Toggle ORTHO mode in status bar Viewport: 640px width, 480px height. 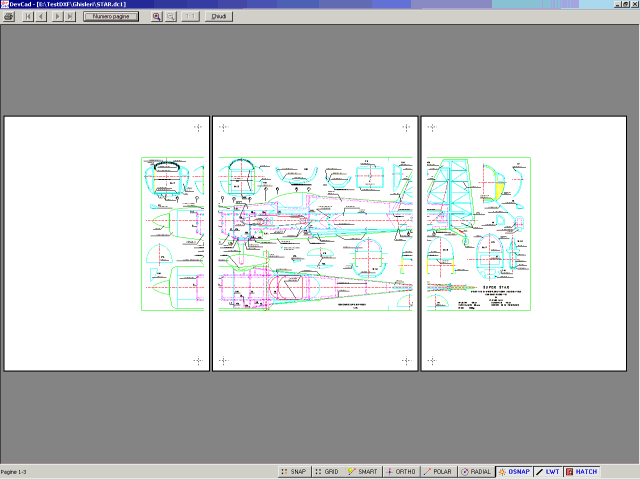point(401,471)
